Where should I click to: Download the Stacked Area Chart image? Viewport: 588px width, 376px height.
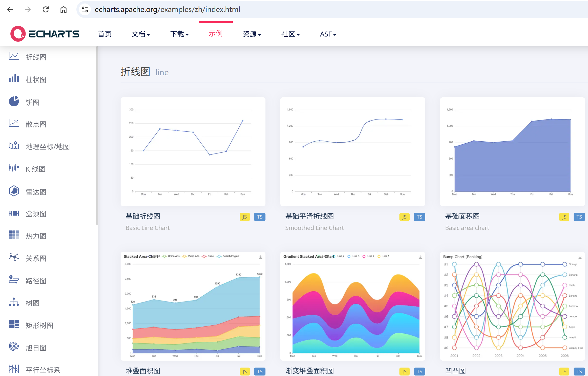[260, 257]
